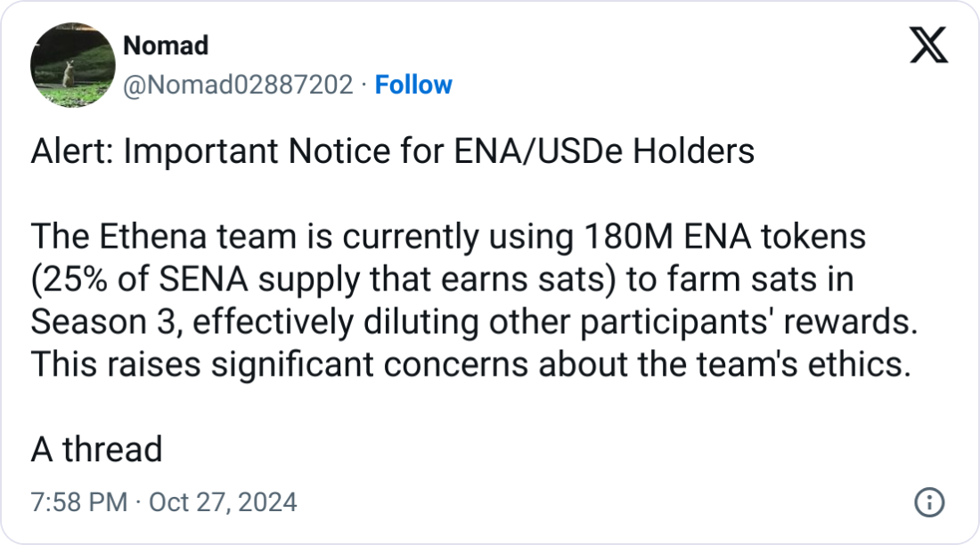980x545 pixels.
Task: Open the 7:58 PM timestamp link
Action: click(78, 502)
